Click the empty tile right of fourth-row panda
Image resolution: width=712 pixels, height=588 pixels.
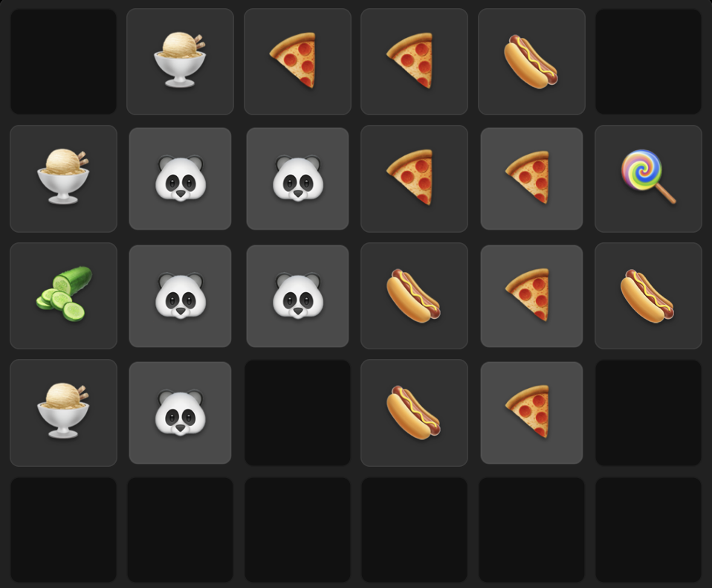point(297,413)
